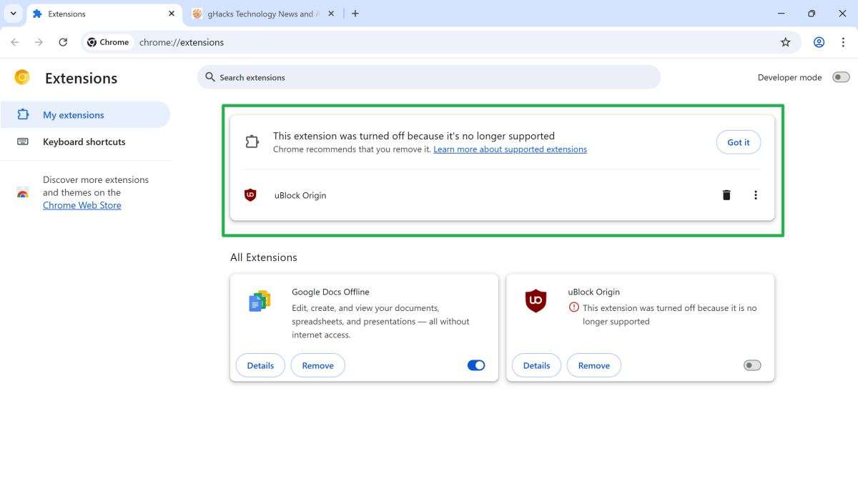This screenshot has height=504, width=858.
Task: Open Learn more about supported extensions link
Action: tap(510, 149)
